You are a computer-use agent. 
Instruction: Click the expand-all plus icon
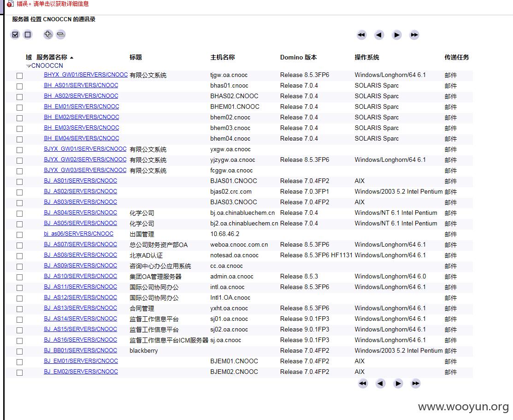[x=48, y=35]
